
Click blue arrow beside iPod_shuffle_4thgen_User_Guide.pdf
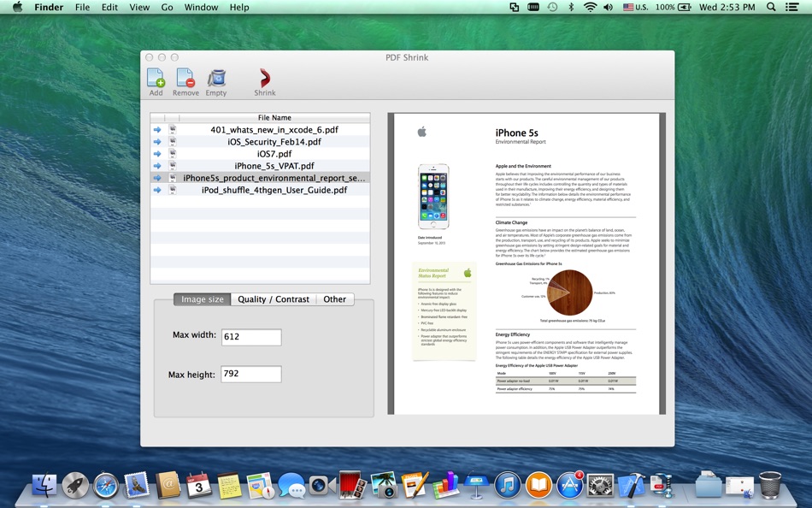tap(157, 190)
